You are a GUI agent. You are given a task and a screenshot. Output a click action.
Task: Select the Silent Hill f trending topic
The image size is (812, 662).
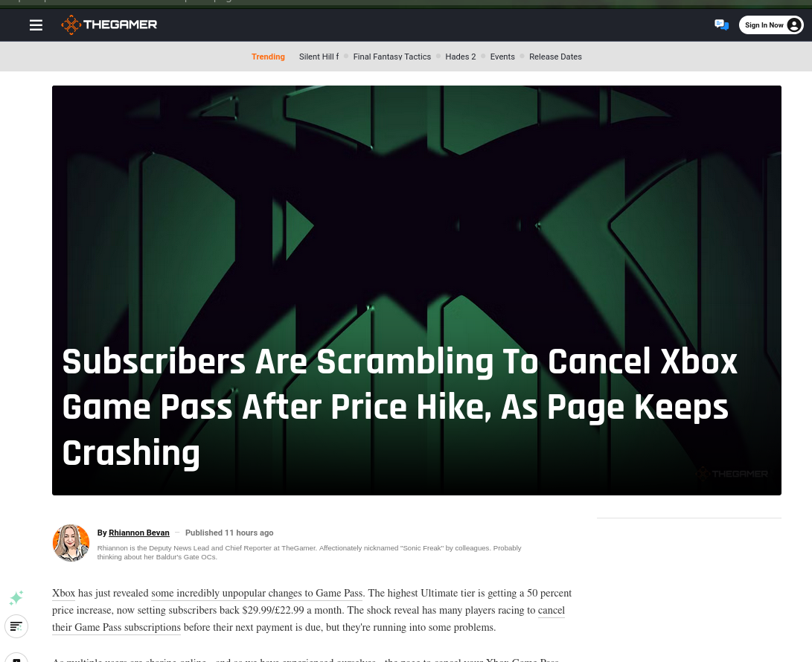(319, 57)
